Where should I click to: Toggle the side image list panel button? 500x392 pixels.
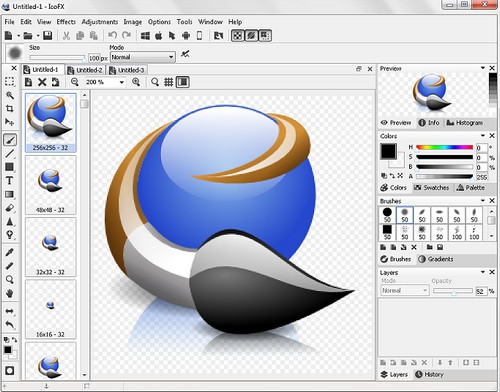click(183, 82)
